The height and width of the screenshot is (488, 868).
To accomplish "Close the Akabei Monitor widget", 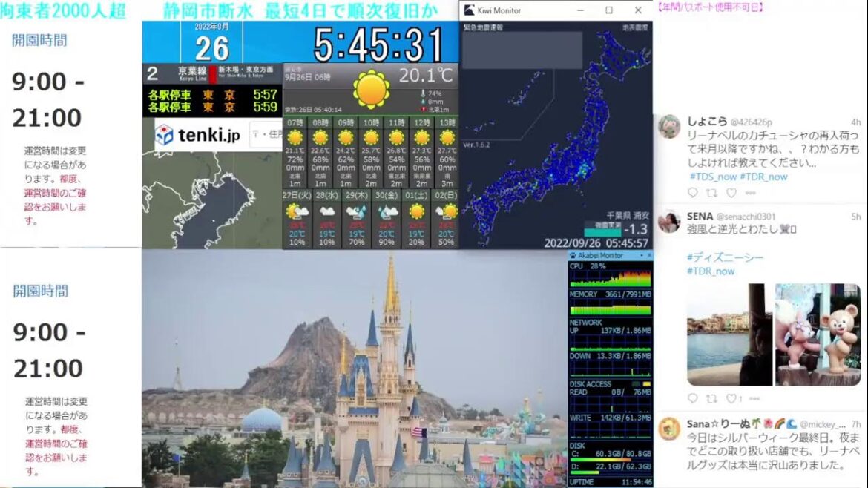I will tap(649, 256).
